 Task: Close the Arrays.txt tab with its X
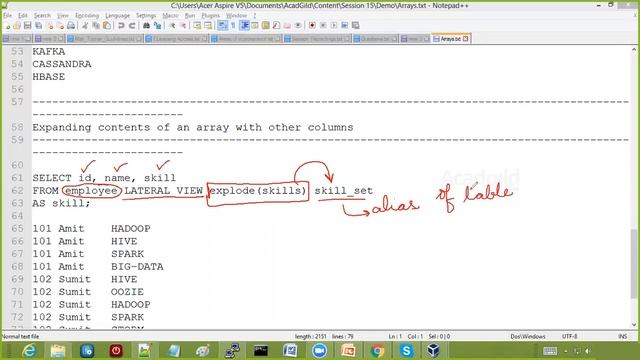pyautogui.click(x=466, y=39)
